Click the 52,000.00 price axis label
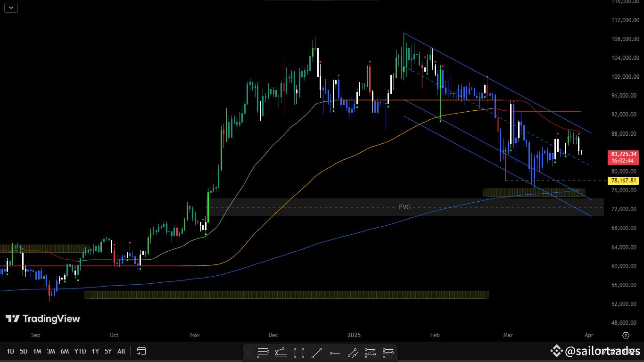Screen dimensions: 644x362 (x=623, y=304)
